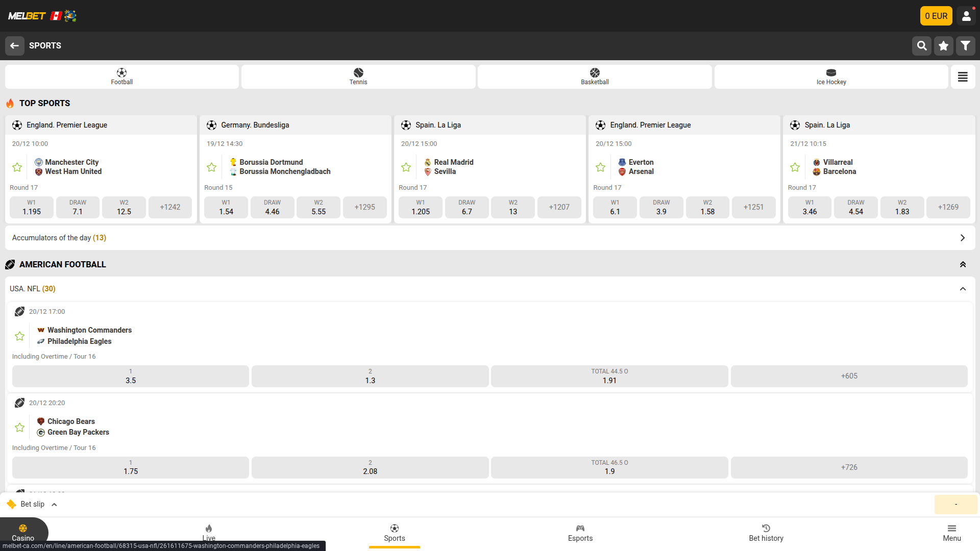Click the bet slip odds summary box
980x551 pixels.
point(955,504)
